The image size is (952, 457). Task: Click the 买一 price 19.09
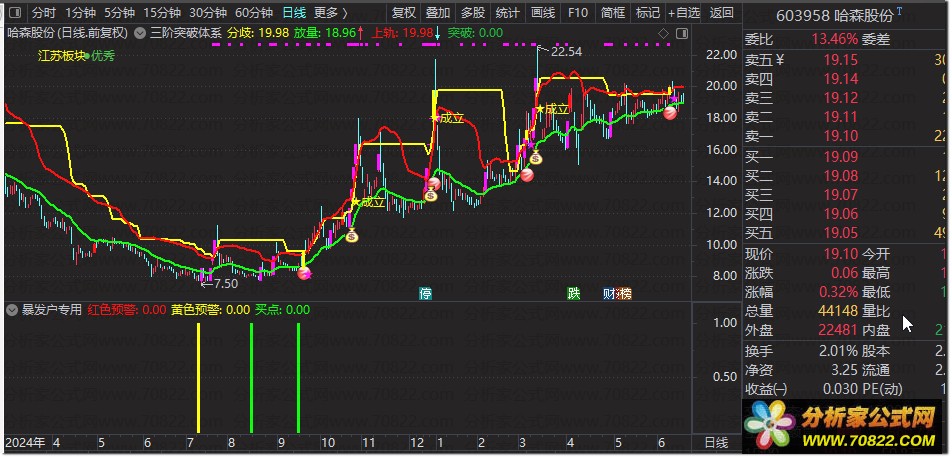(841, 157)
